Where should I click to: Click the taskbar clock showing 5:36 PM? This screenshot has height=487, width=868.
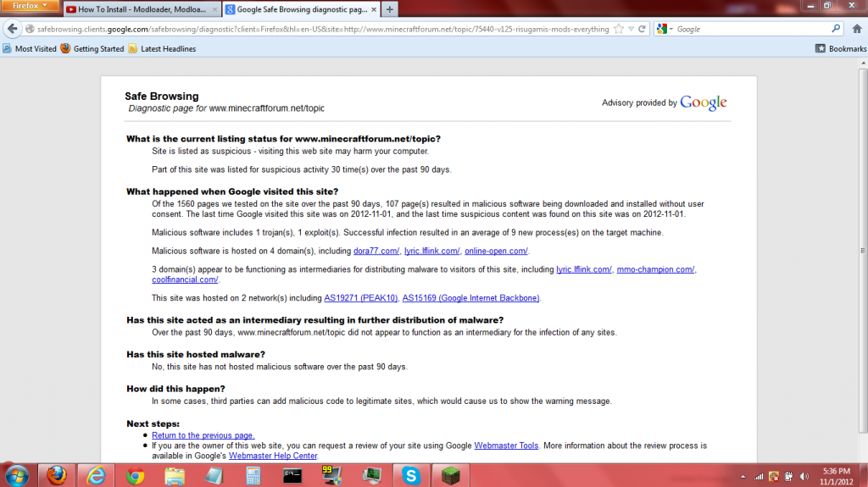837,477
